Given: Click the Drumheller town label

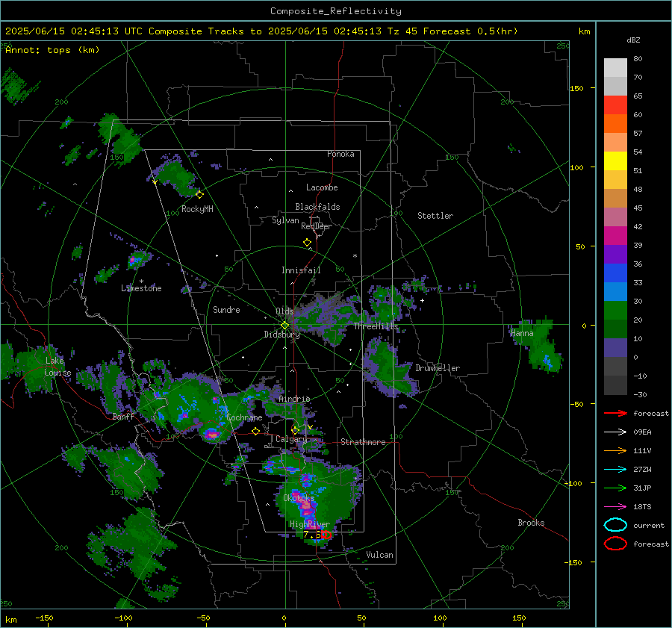Looking at the screenshot, I should pos(438,368).
